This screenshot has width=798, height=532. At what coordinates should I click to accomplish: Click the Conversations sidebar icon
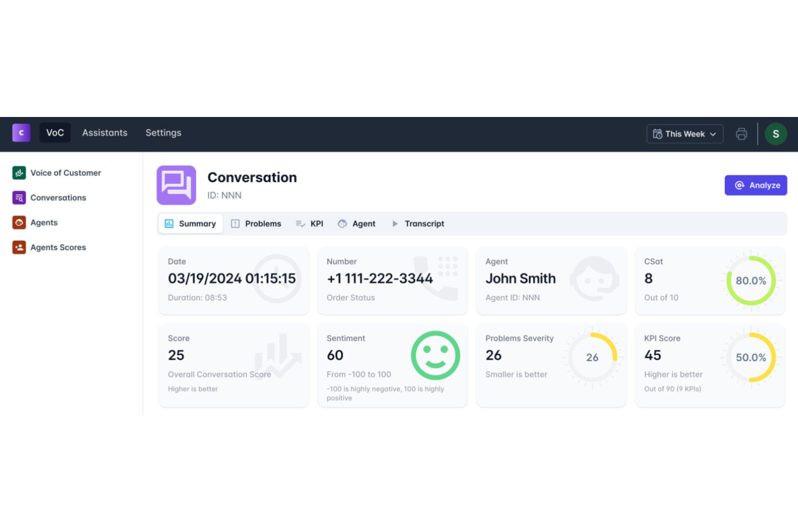(x=19, y=197)
